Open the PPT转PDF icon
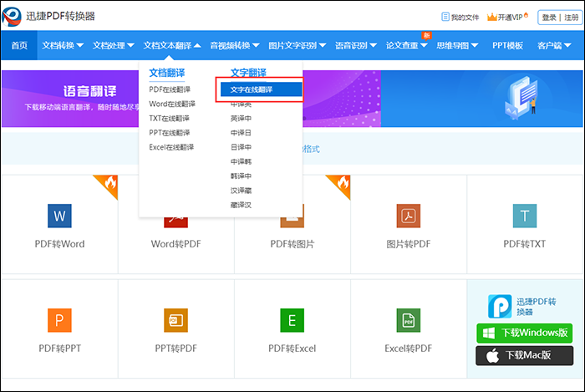The height and width of the screenshot is (392, 585). (x=175, y=320)
